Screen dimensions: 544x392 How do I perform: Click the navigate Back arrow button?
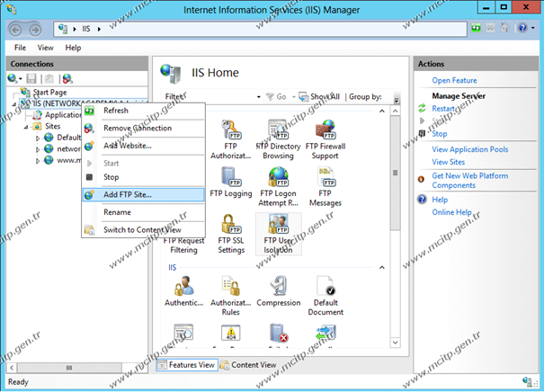[x=15, y=31]
